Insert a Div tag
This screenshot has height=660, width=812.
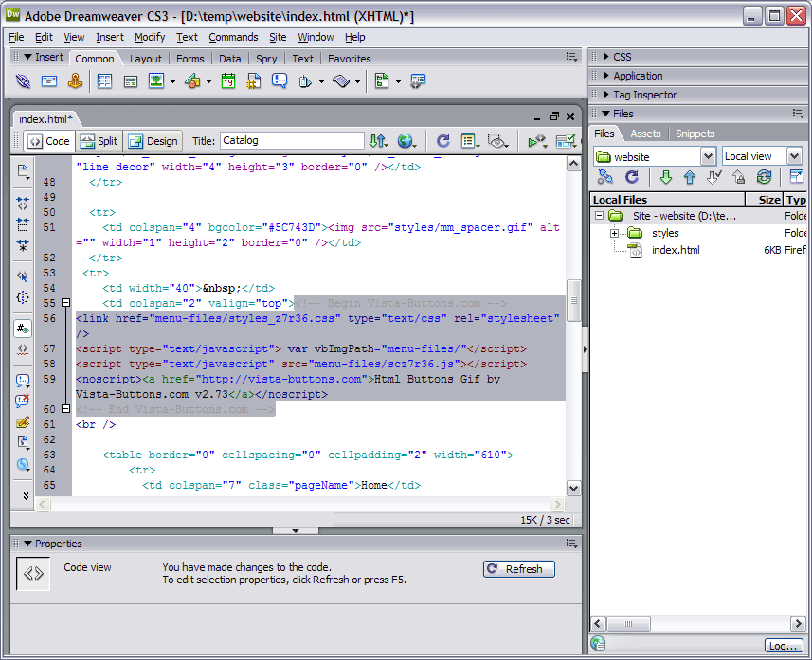coord(131,81)
